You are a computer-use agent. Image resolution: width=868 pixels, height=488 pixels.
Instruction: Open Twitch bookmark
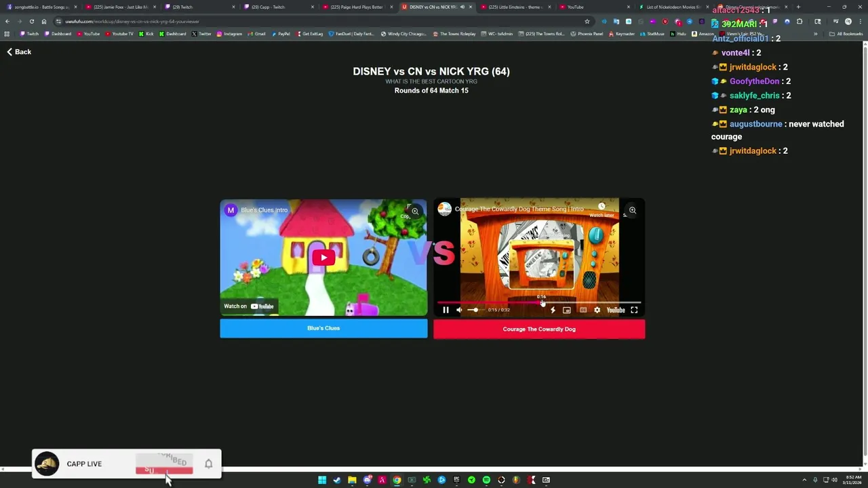pyautogui.click(x=29, y=33)
